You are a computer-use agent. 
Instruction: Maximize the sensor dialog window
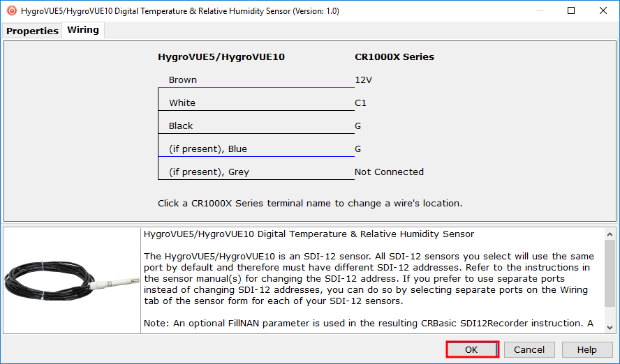(x=571, y=10)
